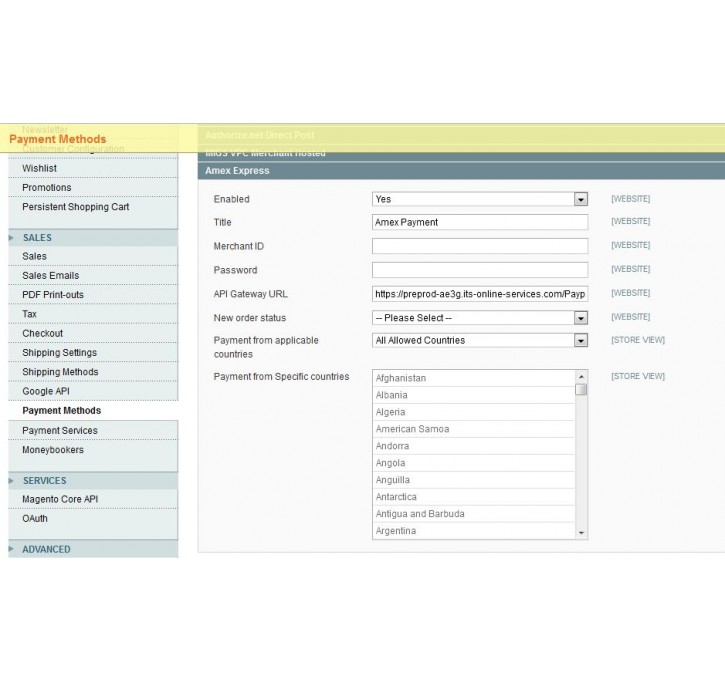
Task: Focus the Title field Amex Payment
Action: [480, 222]
